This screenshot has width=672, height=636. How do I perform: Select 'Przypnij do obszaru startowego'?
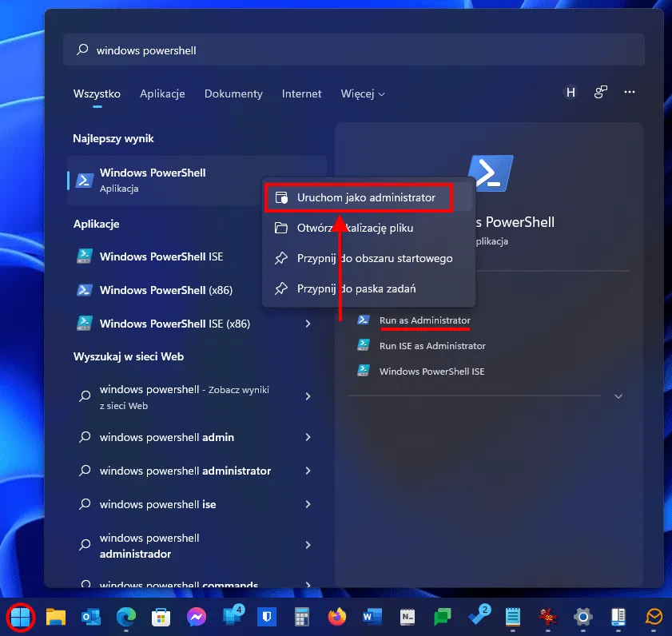pyautogui.click(x=368, y=258)
